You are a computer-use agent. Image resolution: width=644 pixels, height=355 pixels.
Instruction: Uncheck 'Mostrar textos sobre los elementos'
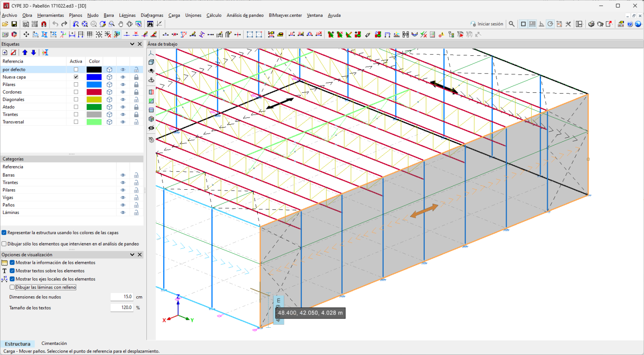point(12,271)
